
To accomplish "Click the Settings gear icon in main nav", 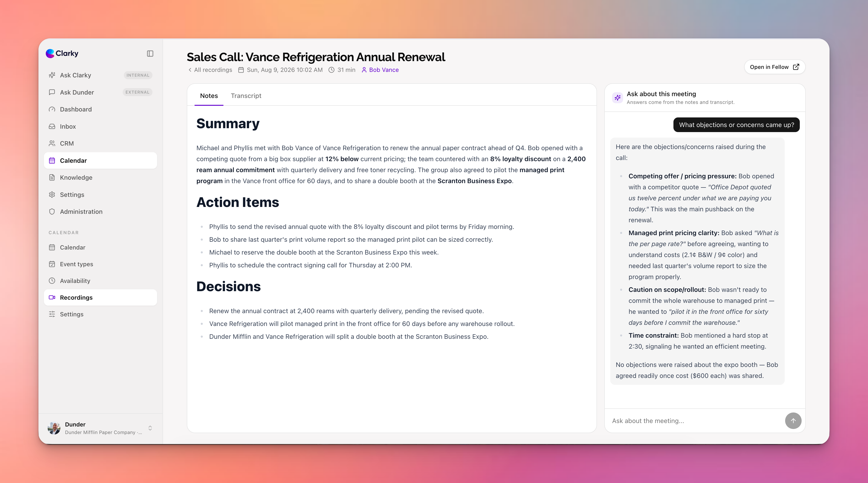I will tap(52, 195).
